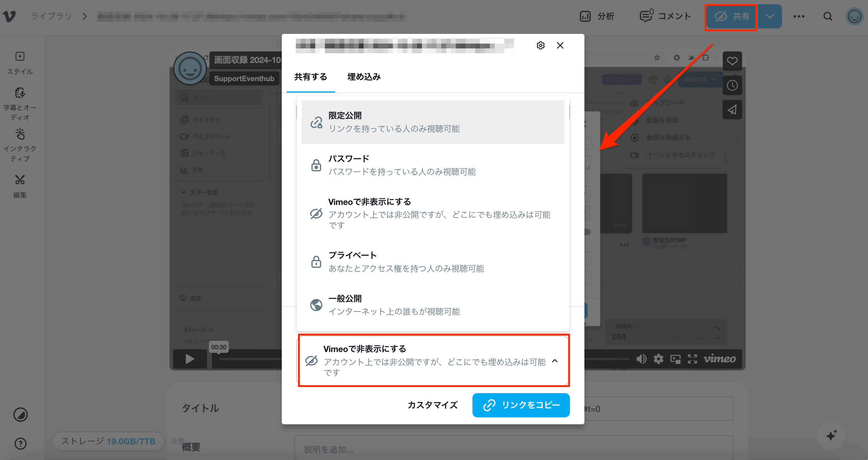Click the heart like icon on player
The height and width of the screenshot is (460, 868).
(x=732, y=61)
